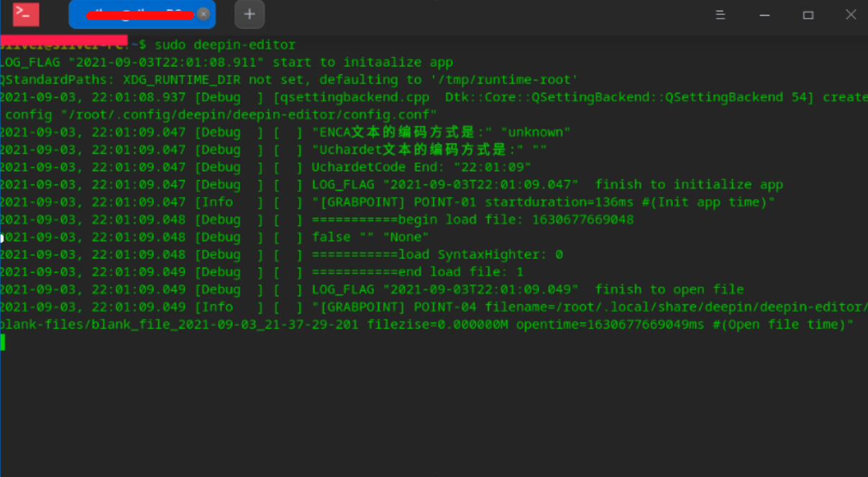
Task: Open the terminal hamburger menu
Action: [x=720, y=14]
